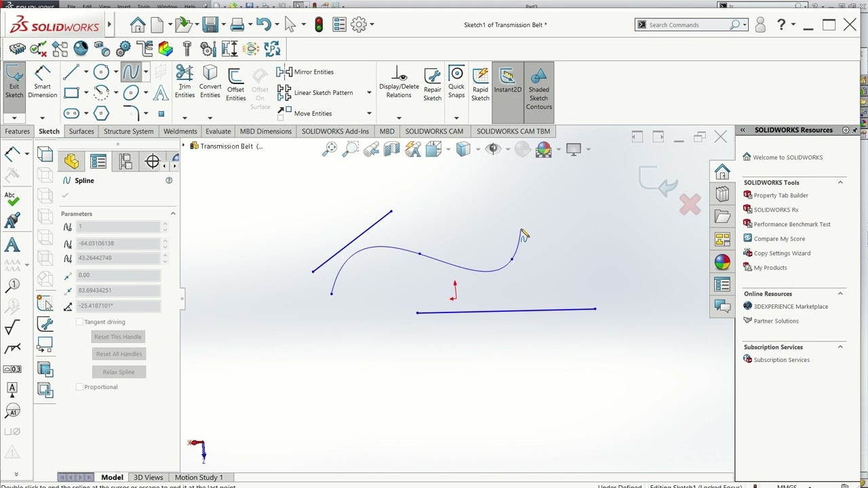Click Relax Spline button
The height and width of the screenshot is (488, 868).
[119, 372]
